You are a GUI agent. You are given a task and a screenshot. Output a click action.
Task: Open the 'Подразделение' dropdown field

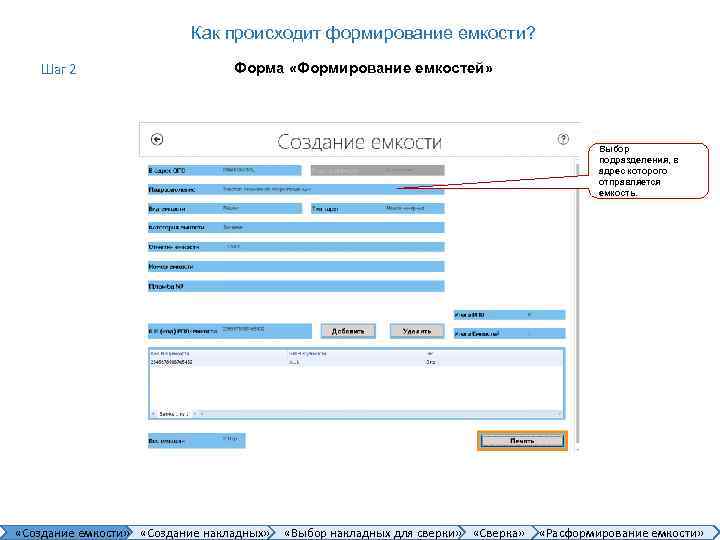(x=296, y=189)
